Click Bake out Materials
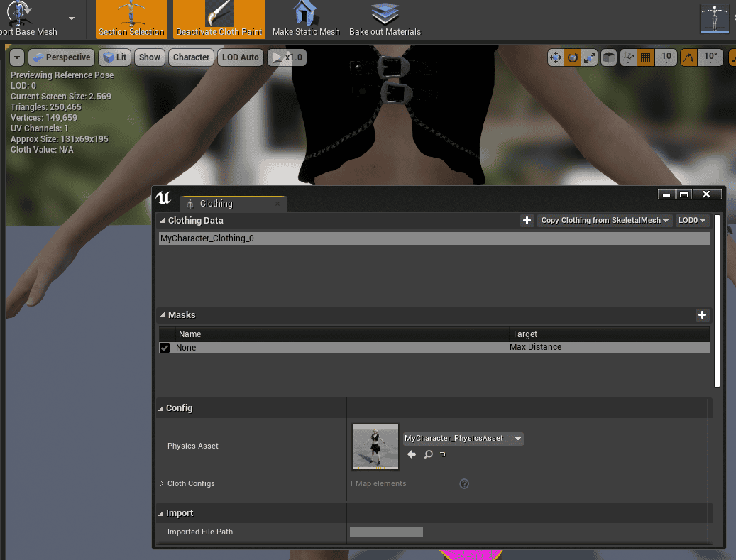This screenshot has height=560, width=736. 384,19
